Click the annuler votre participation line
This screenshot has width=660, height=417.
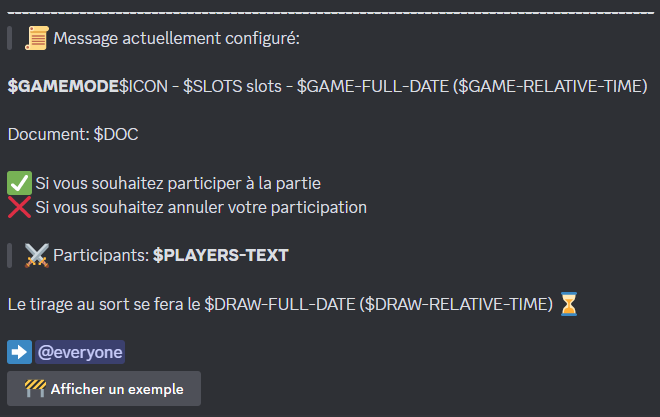(x=201, y=207)
